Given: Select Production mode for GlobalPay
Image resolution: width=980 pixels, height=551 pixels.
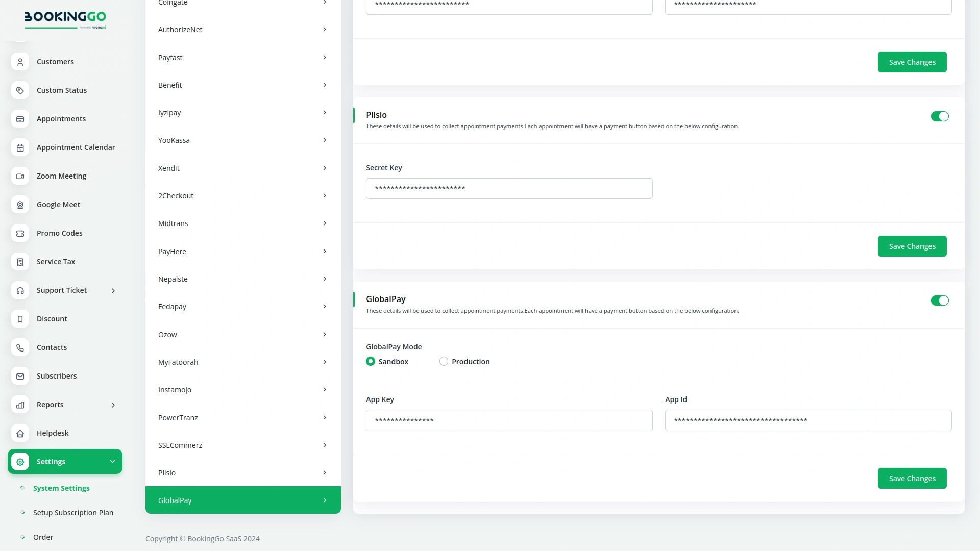Looking at the screenshot, I should coord(444,361).
